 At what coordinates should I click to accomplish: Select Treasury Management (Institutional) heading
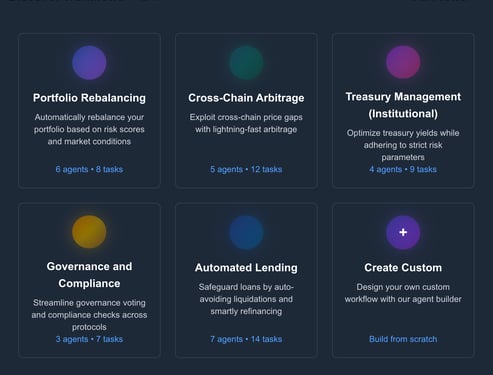[x=403, y=105]
